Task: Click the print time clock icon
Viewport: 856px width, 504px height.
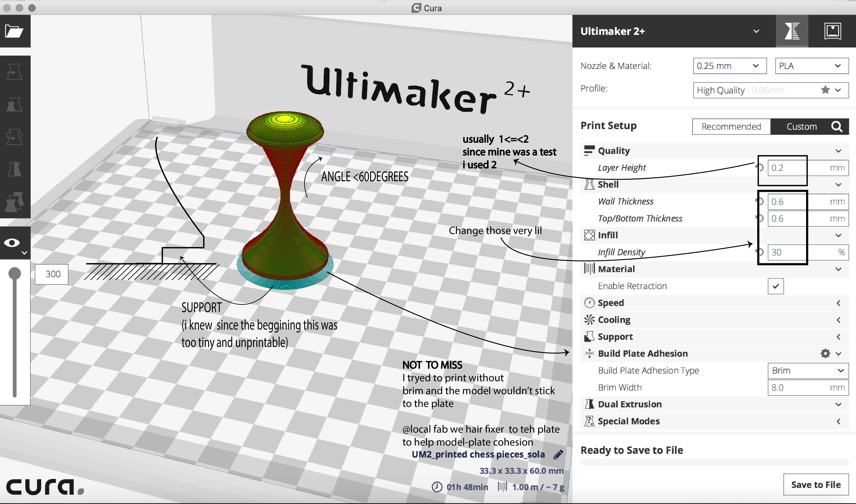Action: tap(437, 487)
